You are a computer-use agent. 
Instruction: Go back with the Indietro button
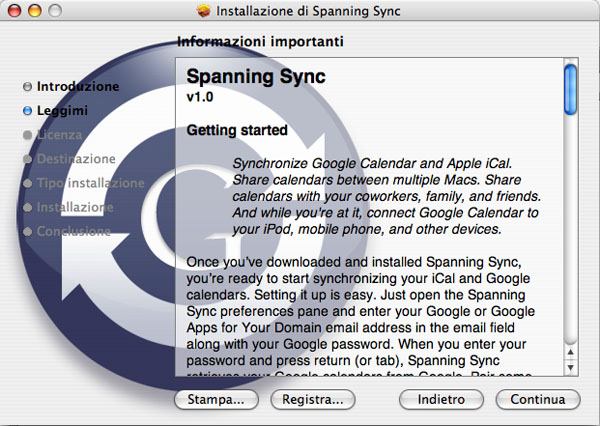coord(441,399)
